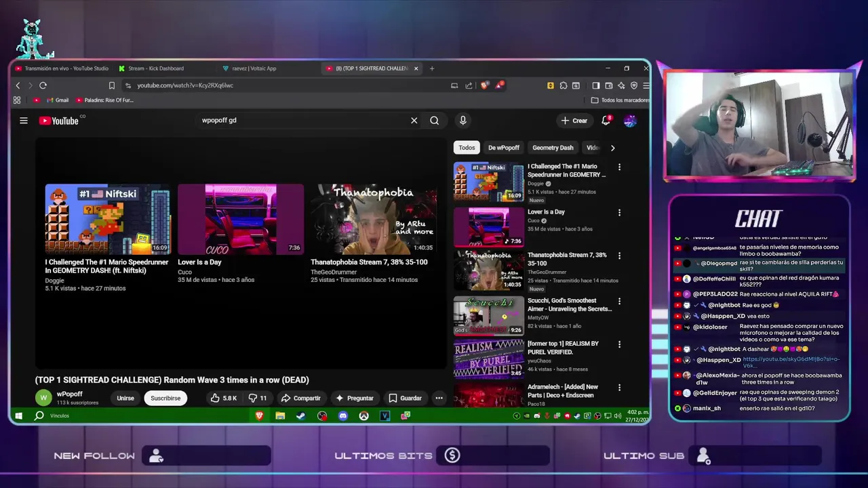This screenshot has height=488, width=868.
Task: Open the wPopoff channel name link
Action: pyautogui.click(x=70, y=394)
